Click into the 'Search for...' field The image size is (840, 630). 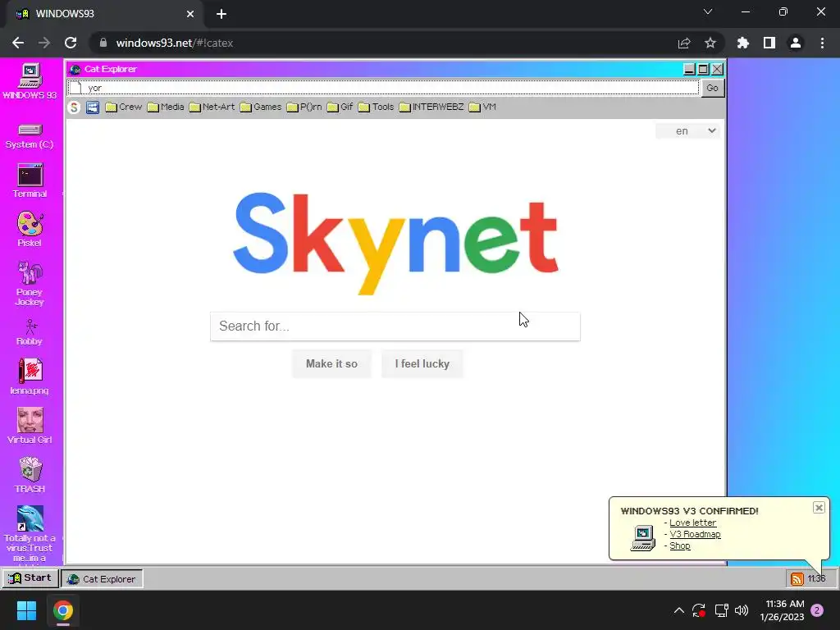point(395,326)
